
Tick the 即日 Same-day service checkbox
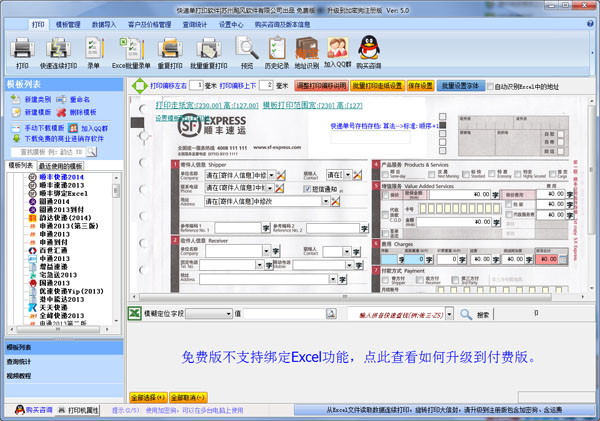point(386,175)
